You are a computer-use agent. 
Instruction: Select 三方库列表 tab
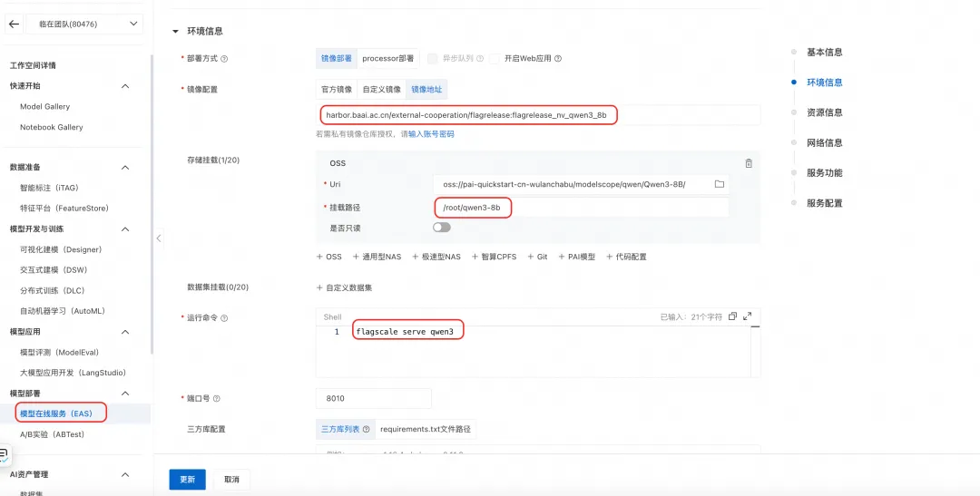point(345,429)
